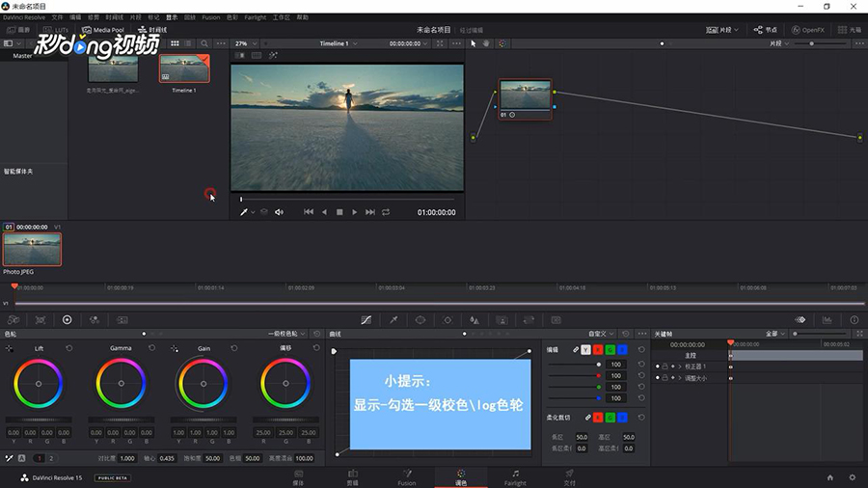
Task: Open the Fairlight menu in the menu bar
Action: point(256,17)
